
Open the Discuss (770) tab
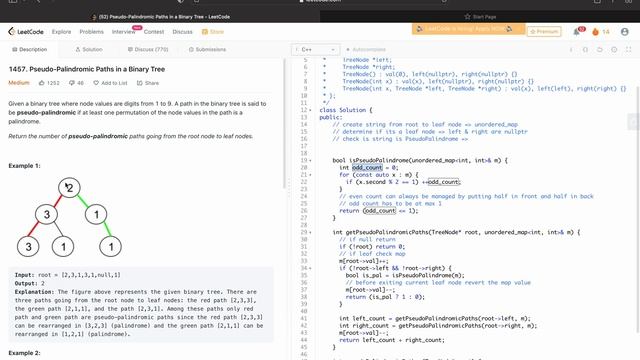coord(148,49)
